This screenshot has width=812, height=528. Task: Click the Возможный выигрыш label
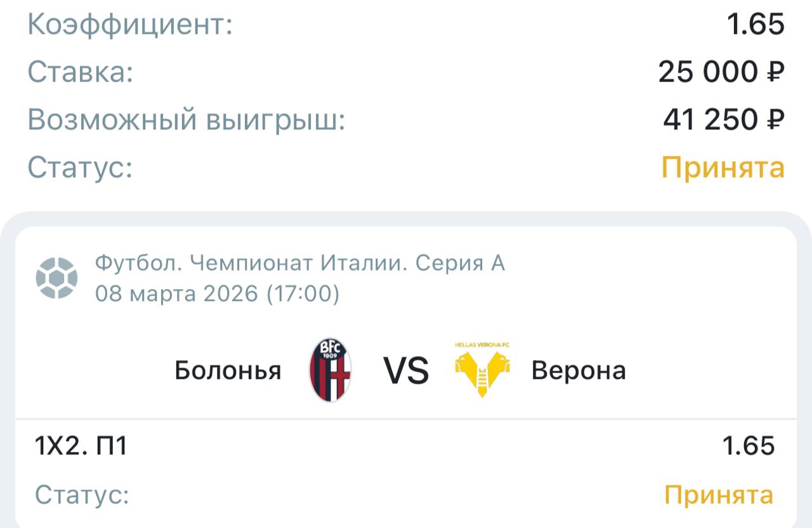(186, 120)
